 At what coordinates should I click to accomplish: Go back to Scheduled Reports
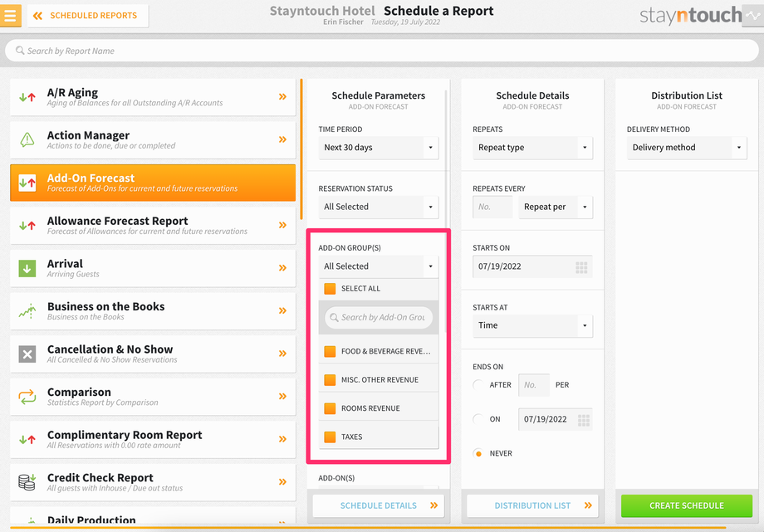click(x=88, y=16)
